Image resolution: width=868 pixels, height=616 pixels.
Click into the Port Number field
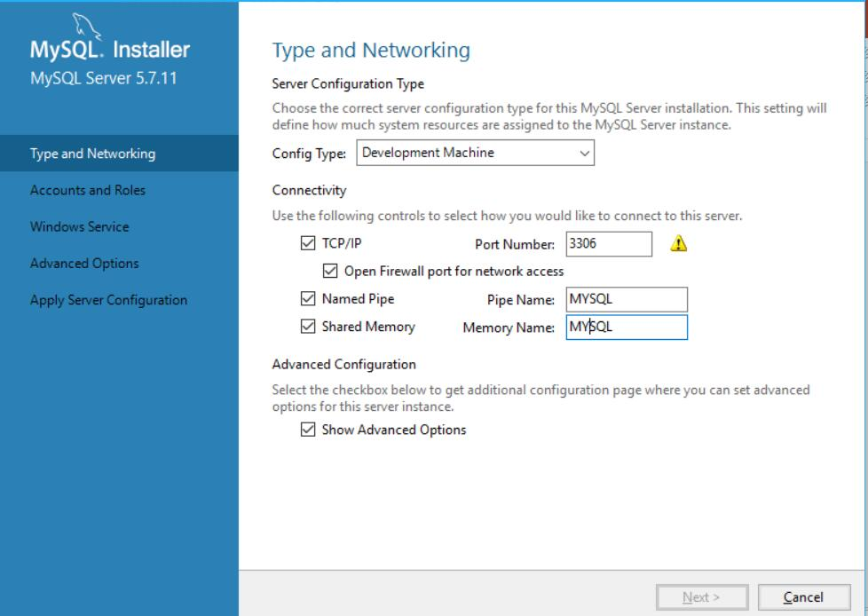point(609,244)
